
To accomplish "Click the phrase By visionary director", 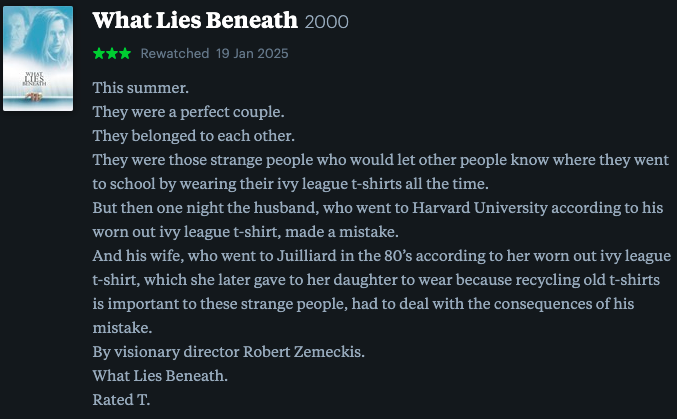I will click(x=166, y=352).
